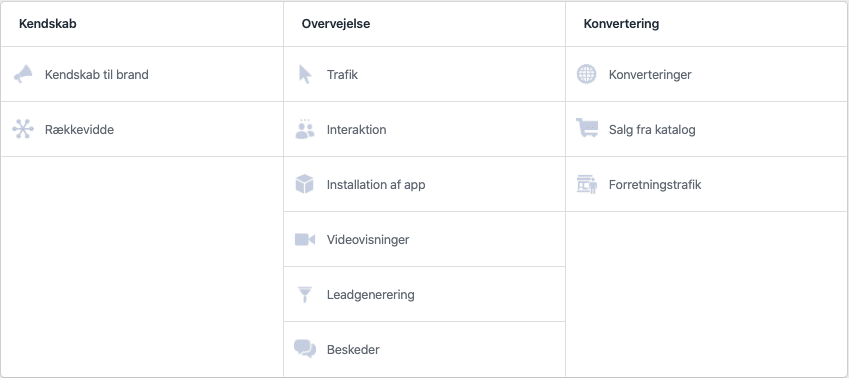The width and height of the screenshot is (849, 378).
Task: Click the Kendskab column header
Action: 48,24
